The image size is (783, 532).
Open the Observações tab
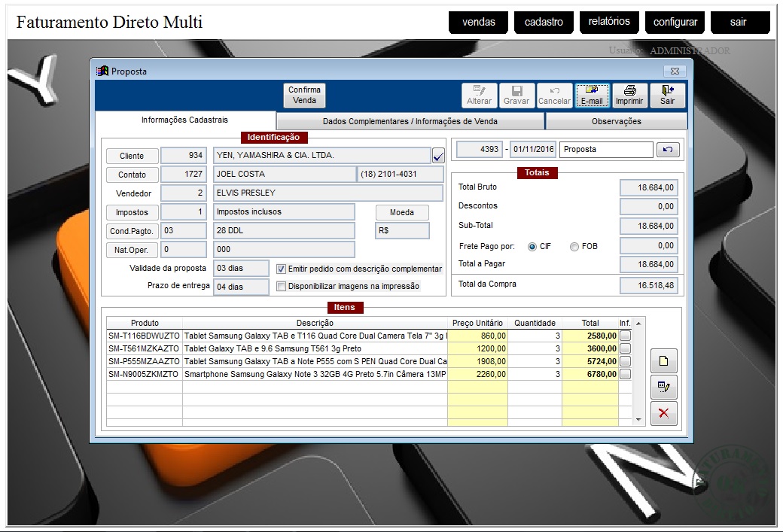[616, 121]
